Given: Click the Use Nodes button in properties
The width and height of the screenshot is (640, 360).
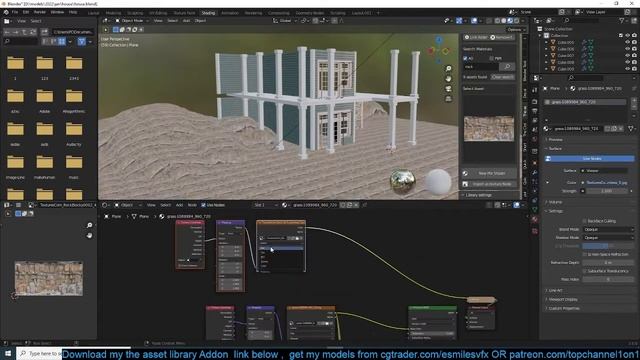Looking at the screenshot, I should pos(591,158).
